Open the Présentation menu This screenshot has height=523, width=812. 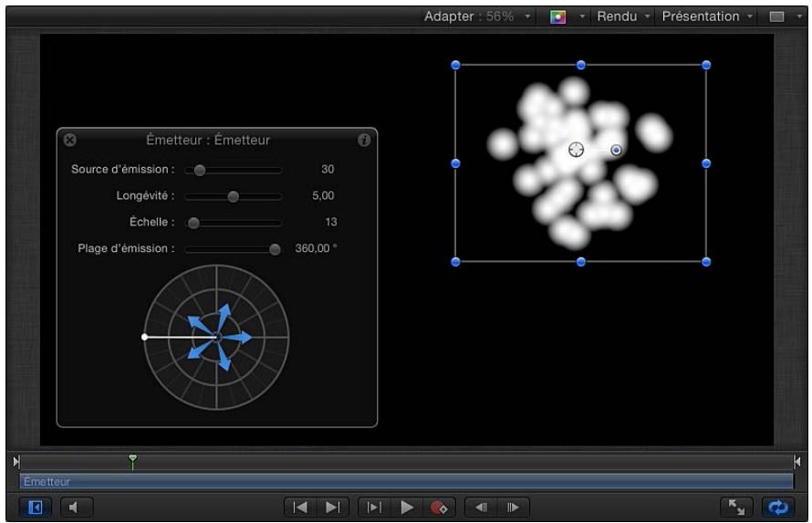(x=707, y=16)
